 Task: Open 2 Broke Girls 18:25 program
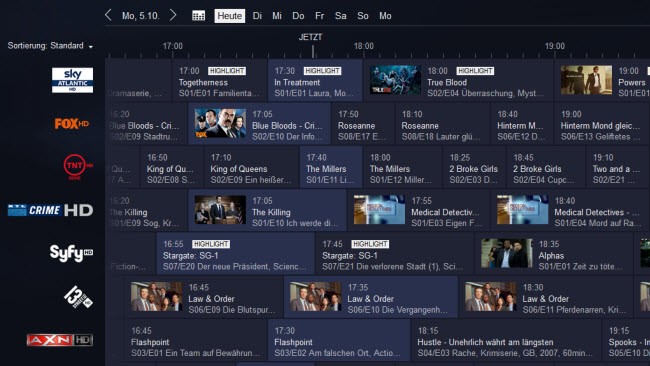coord(475,167)
